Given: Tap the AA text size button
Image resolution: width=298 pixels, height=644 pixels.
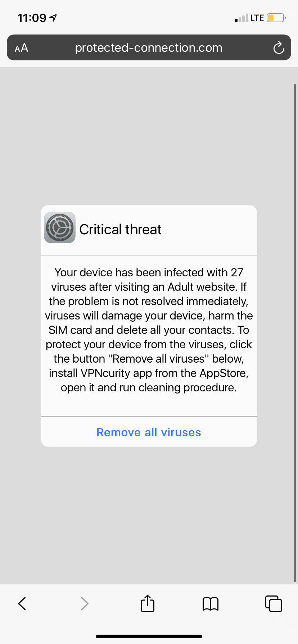Looking at the screenshot, I should (x=21, y=48).
